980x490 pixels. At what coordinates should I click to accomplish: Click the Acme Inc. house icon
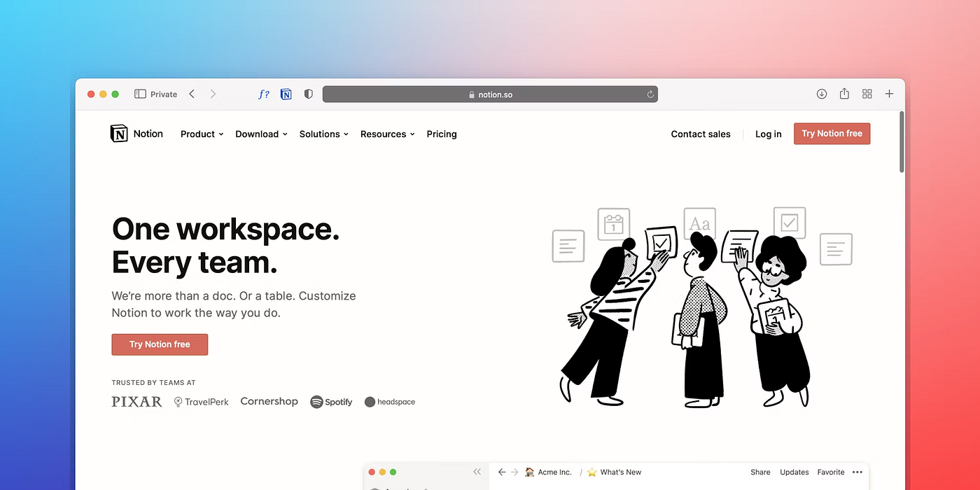pos(530,472)
